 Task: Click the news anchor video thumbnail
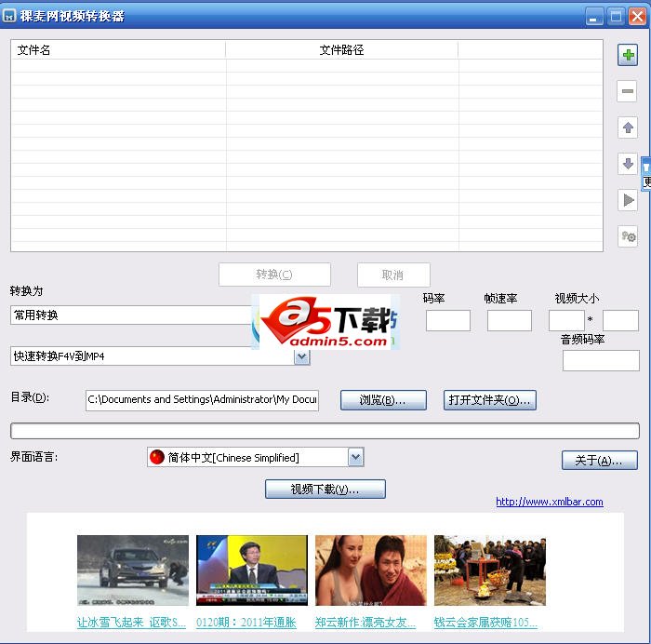tap(252, 570)
